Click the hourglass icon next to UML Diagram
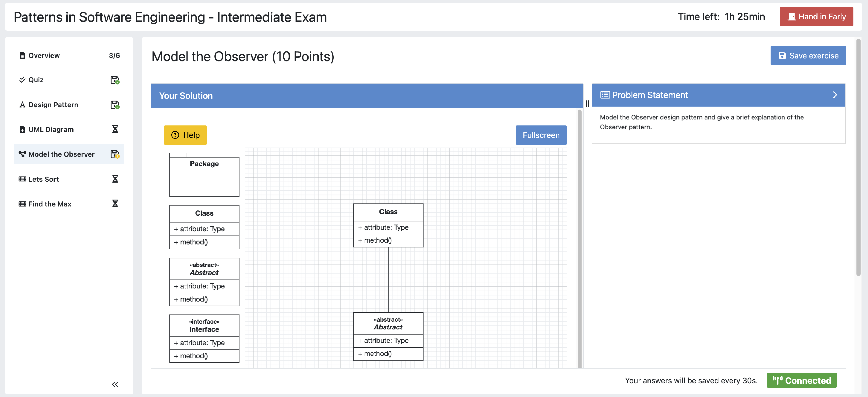This screenshot has height=397, width=868. click(115, 129)
